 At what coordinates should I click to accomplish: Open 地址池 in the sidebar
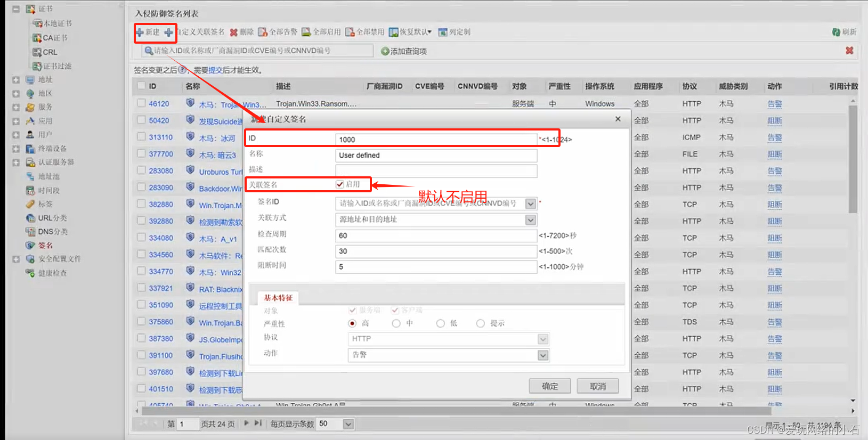(x=43, y=176)
